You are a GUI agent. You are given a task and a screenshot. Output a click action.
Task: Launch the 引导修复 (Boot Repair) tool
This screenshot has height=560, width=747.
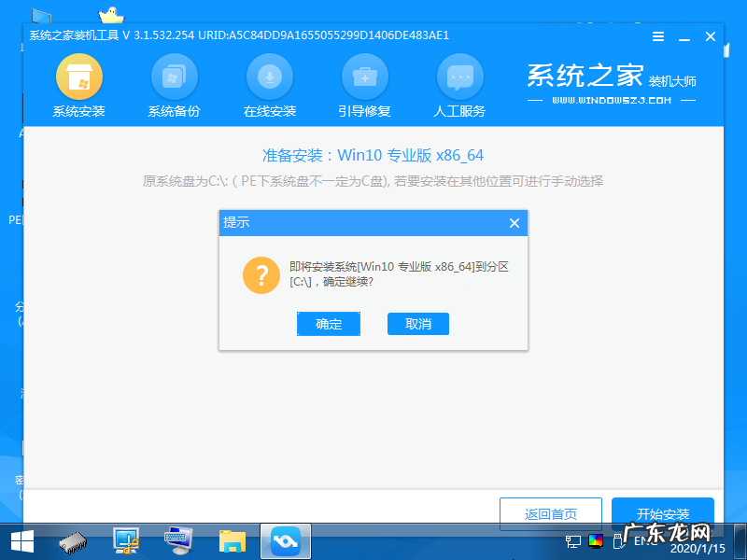click(x=365, y=82)
